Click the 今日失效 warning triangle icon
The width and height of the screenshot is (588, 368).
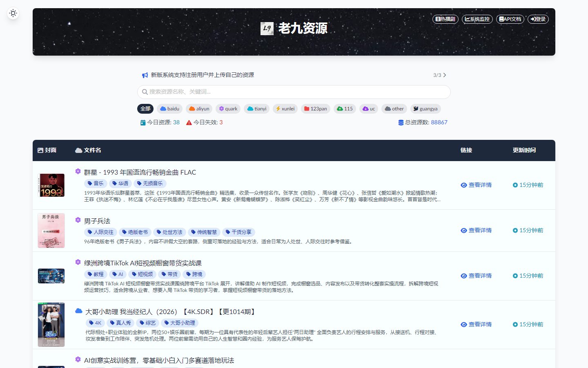pyautogui.click(x=189, y=123)
